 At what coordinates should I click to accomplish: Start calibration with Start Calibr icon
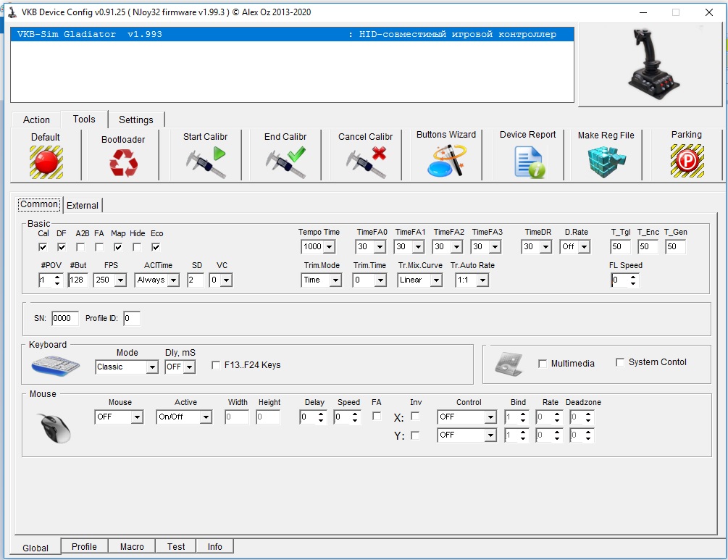click(206, 162)
